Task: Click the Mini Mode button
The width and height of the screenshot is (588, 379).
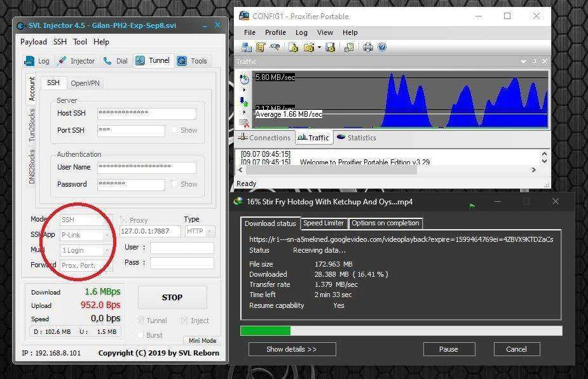Action: click(203, 341)
